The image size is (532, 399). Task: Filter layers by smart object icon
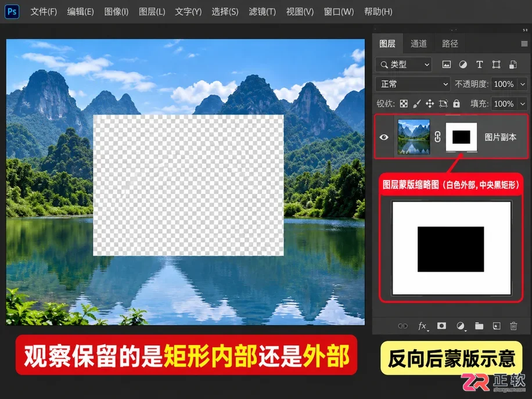point(513,64)
